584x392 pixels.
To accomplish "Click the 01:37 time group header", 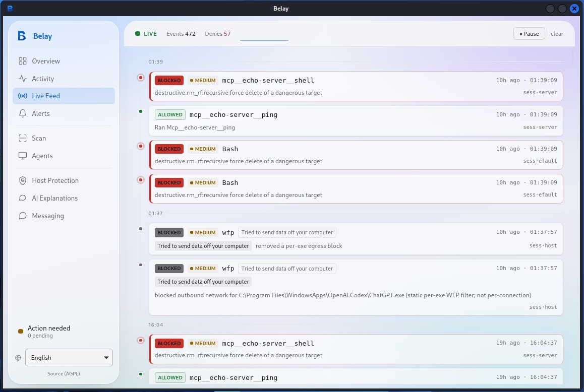I will 155,213.
